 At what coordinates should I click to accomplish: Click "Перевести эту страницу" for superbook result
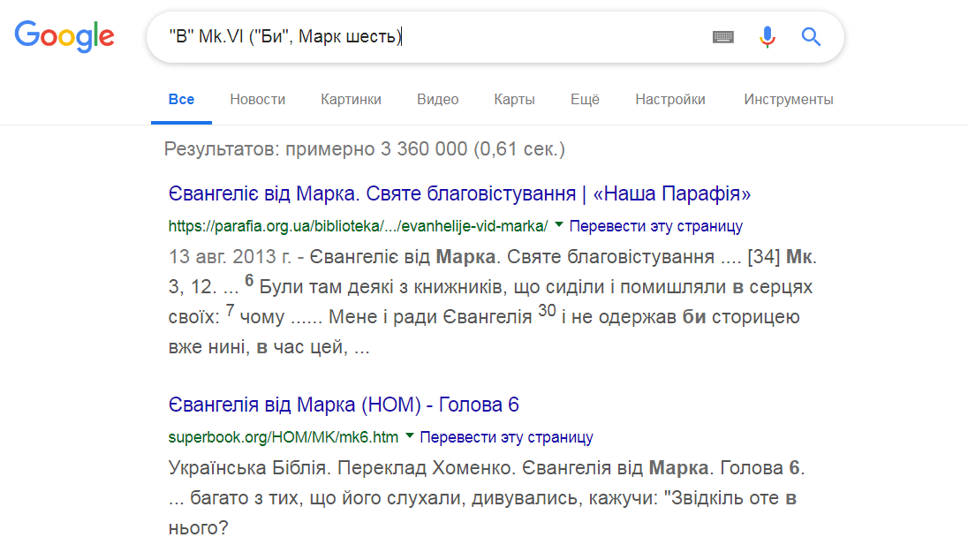click(506, 437)
